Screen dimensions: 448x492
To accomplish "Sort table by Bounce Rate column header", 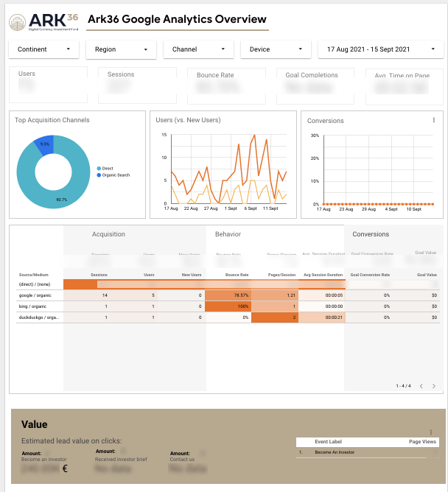I will click(237, 275).
